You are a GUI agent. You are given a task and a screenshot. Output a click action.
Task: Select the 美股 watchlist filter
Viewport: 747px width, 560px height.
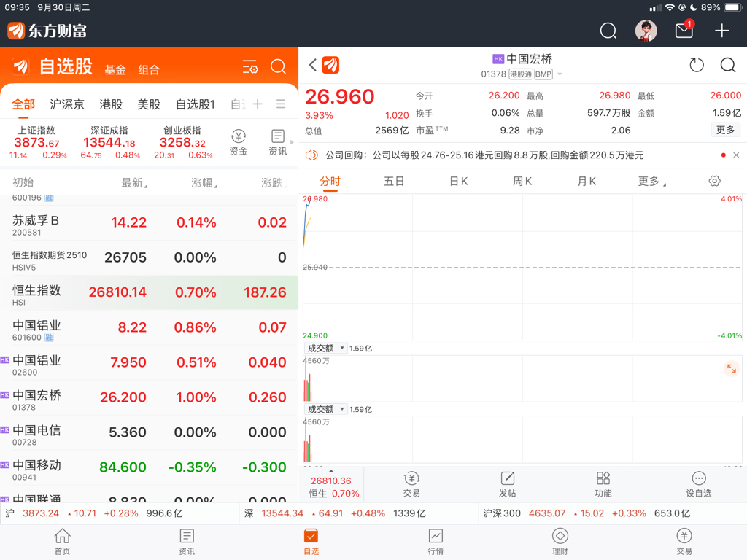point(149,104)
